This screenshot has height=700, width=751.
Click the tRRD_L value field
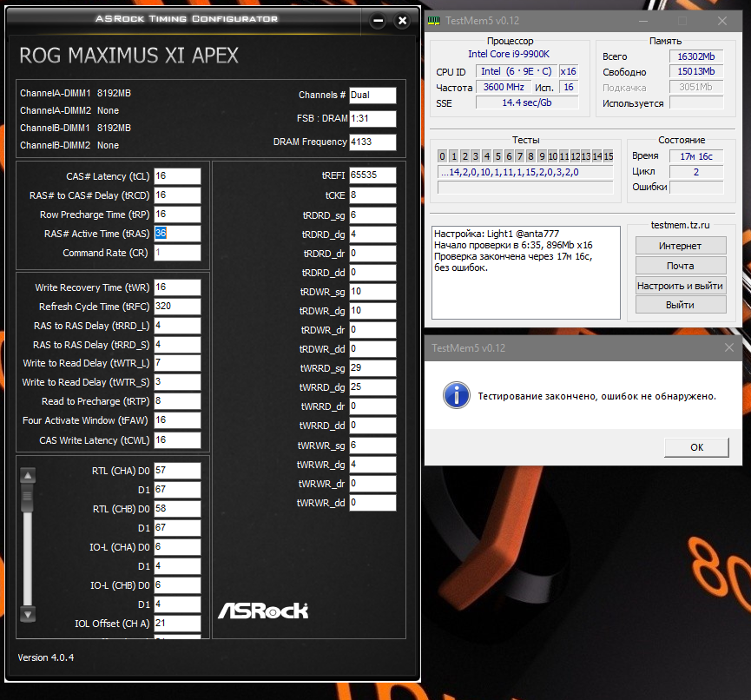click(177, 326)
